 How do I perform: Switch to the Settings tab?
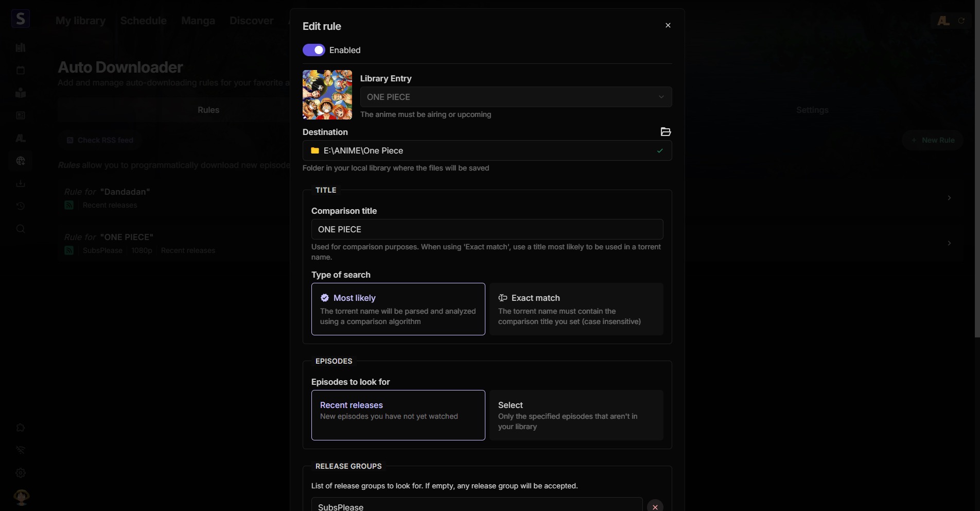tap(812, 110)
